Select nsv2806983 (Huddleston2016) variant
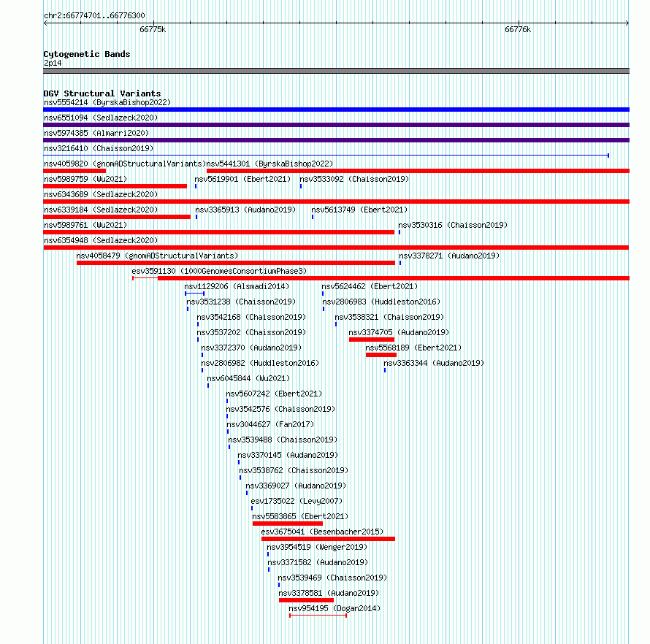Viewport: 650px width, 644px height. click(381, 302)
